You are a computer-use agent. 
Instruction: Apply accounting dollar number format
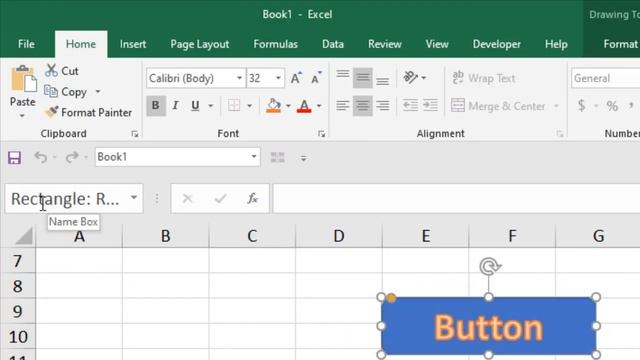pyautogui.click(x=582, y=106)
